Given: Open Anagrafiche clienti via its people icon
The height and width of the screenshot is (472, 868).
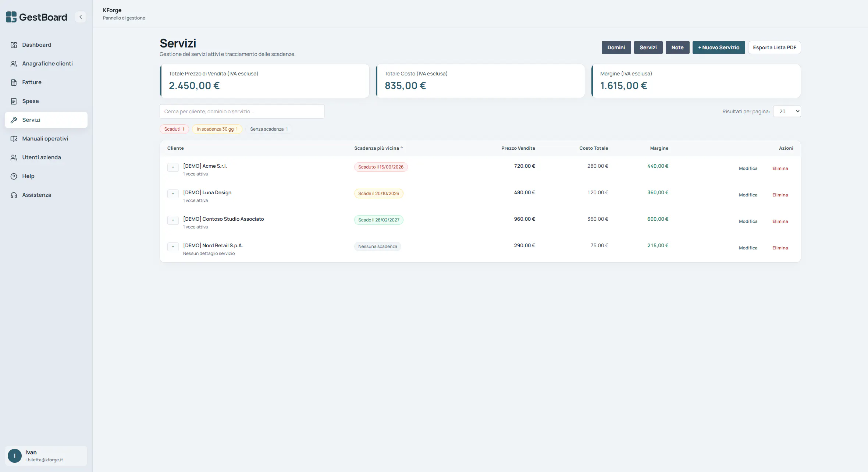Looking at the screenshot, I should pyautogui.click(x=14, y=64).
